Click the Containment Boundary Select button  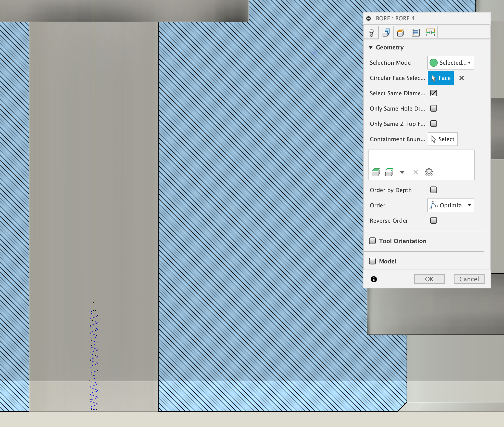pyautogui.click(x=443, y=139)
